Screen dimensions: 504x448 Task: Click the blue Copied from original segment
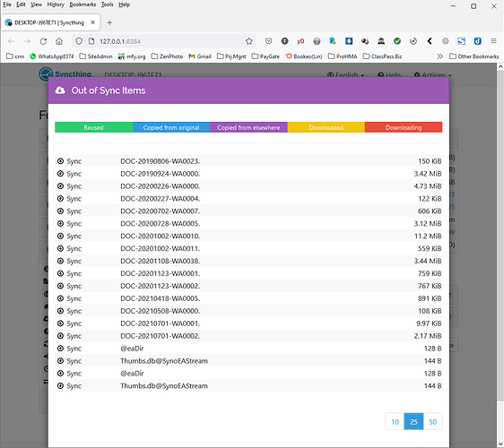(x=171, y=127)
